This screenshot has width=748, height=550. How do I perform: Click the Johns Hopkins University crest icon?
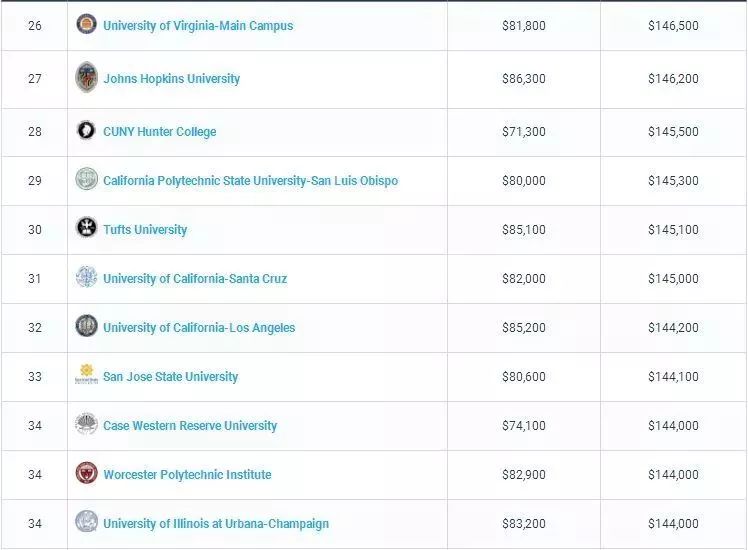pos(87,78)
